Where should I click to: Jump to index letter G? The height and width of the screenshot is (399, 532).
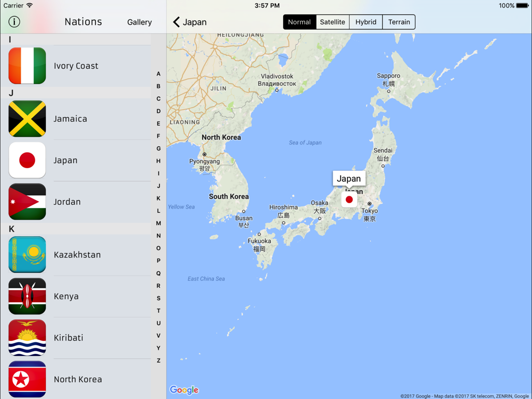pos(159,148)
